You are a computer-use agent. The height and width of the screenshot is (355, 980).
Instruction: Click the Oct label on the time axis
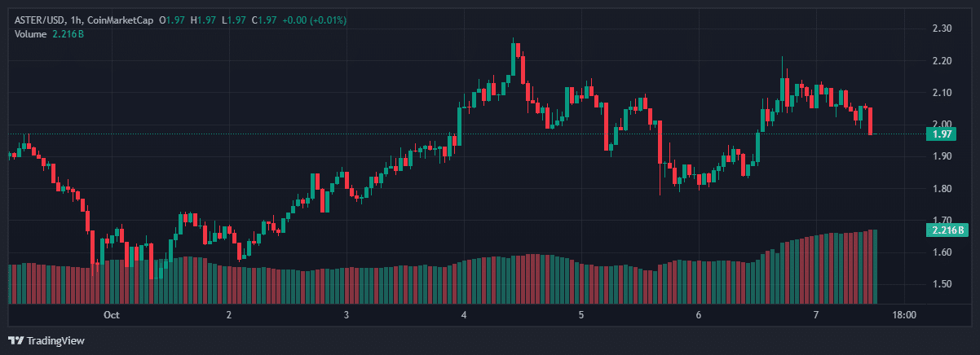coord(112,314)
